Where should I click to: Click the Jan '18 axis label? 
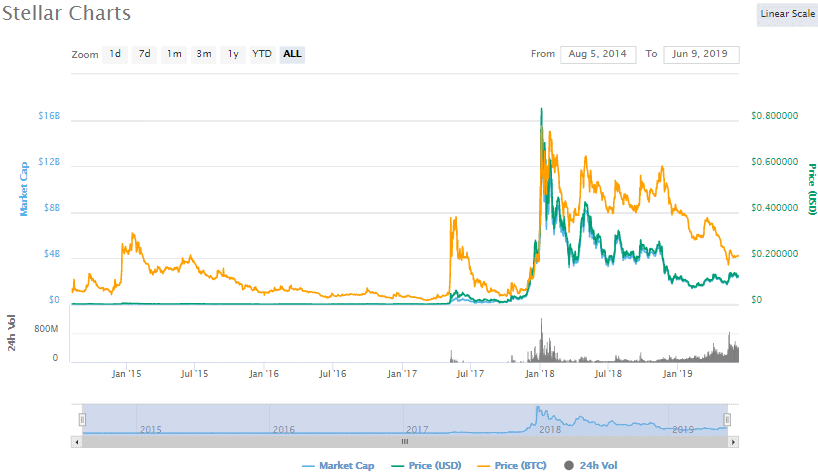(539, 374)
